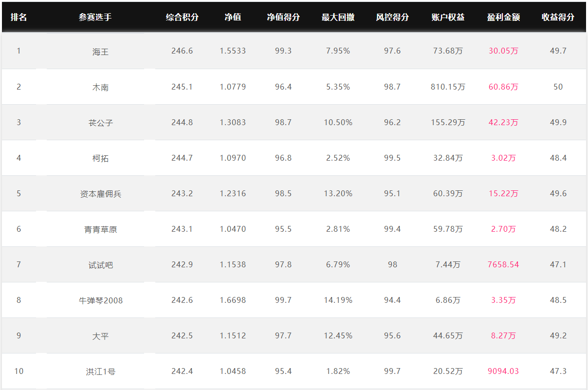Click contestant 大平

click(x=100, y=336)
